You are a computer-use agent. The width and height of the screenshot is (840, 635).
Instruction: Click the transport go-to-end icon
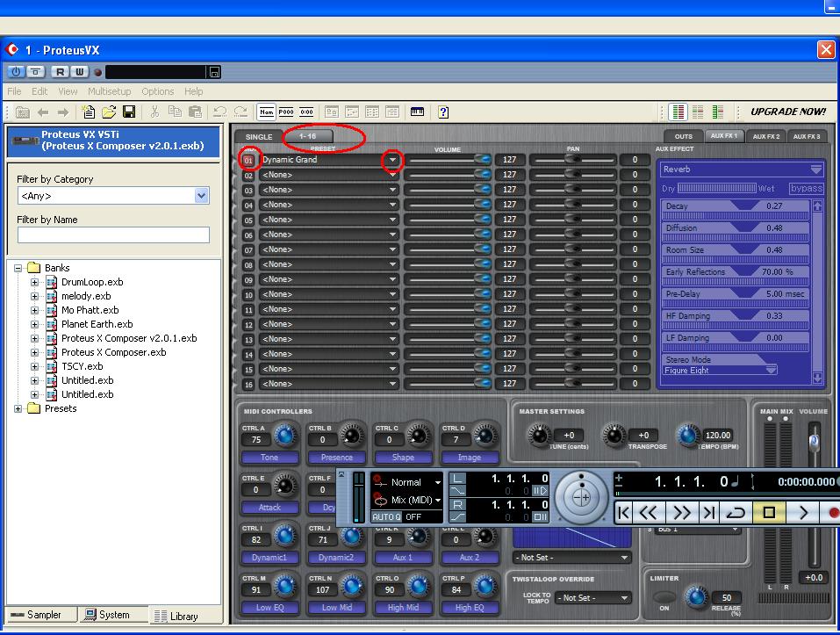(x=709, y=513)
